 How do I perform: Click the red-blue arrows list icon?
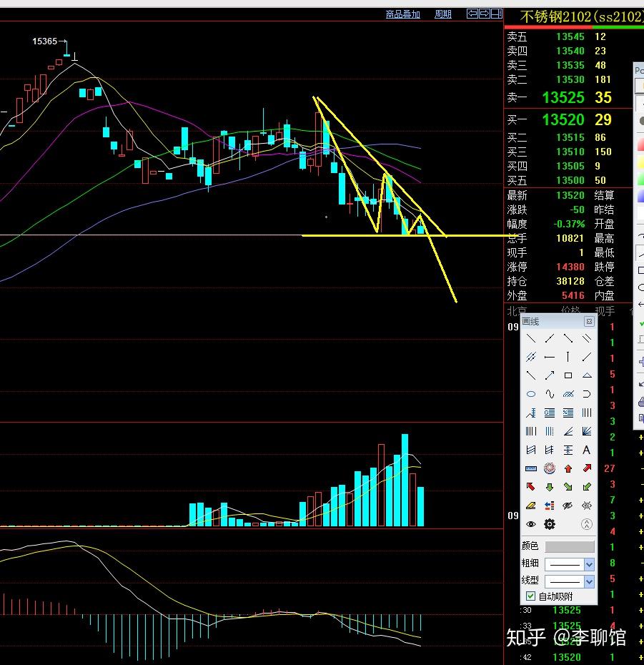coord(550,506)
